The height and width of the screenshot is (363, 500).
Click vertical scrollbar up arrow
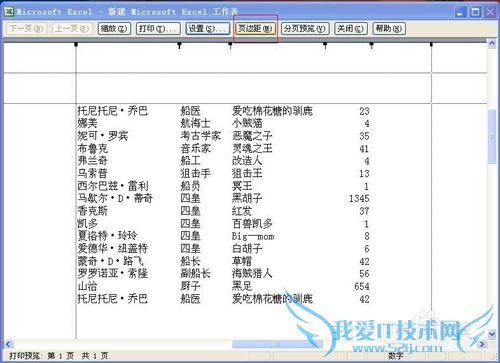492,43
